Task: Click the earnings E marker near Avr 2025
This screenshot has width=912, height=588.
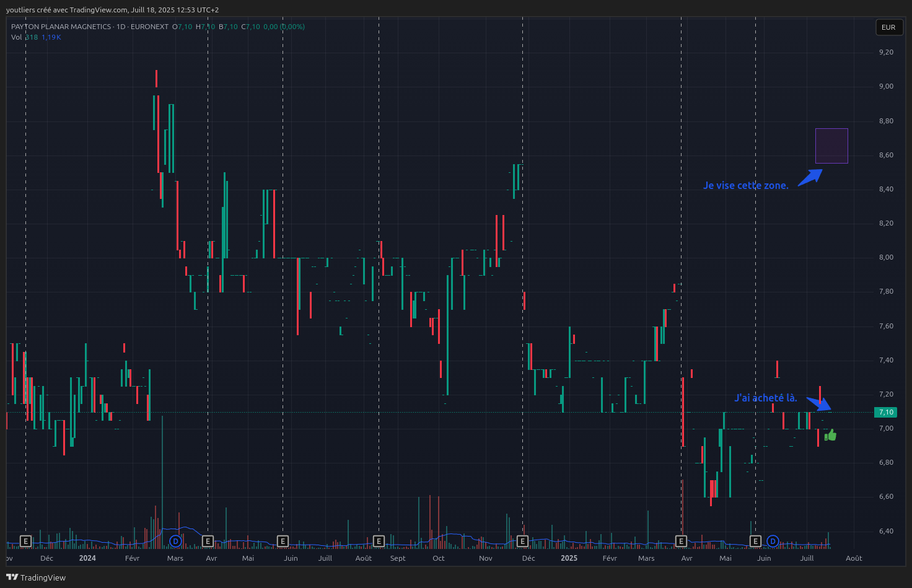Action: pos(681,542)
